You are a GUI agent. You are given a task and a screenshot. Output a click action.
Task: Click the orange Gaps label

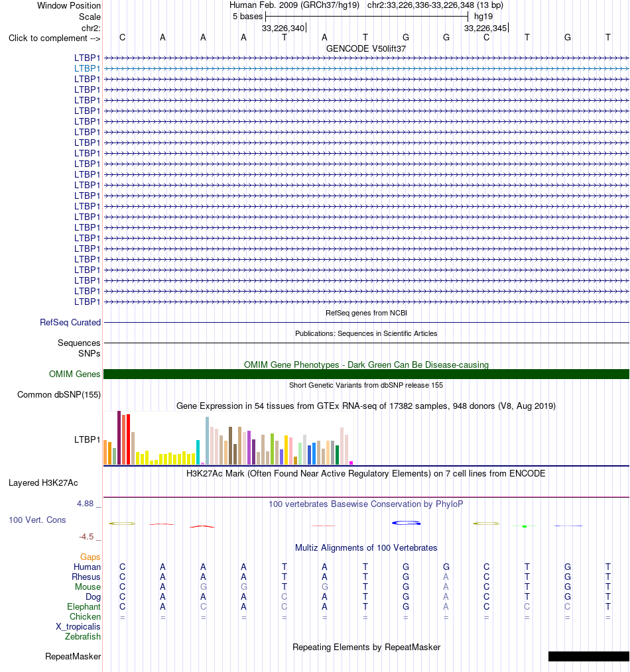click(x=90, y=557)
